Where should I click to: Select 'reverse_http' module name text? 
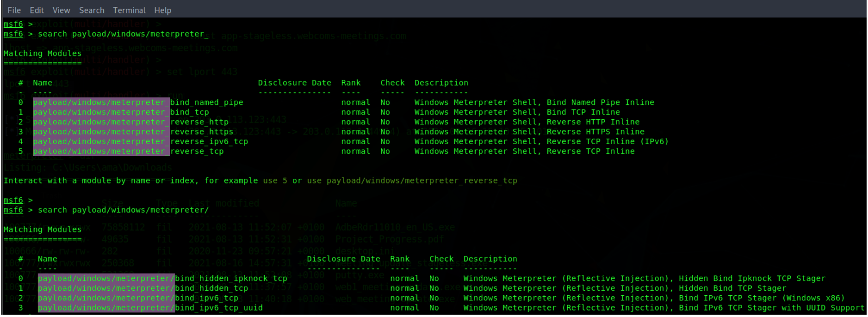point(199,122)
